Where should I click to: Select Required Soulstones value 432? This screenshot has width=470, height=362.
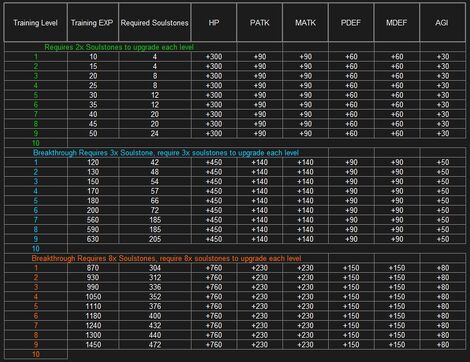pos(155,325)
